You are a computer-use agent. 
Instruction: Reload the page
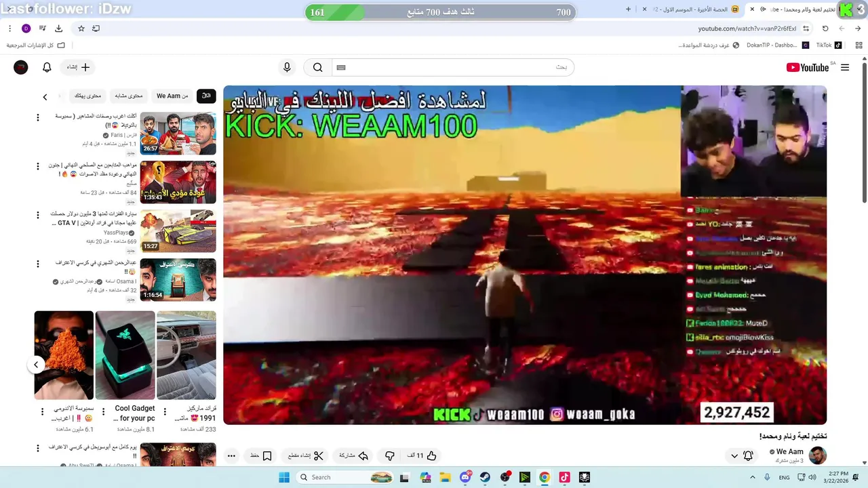tap(825, 28)
